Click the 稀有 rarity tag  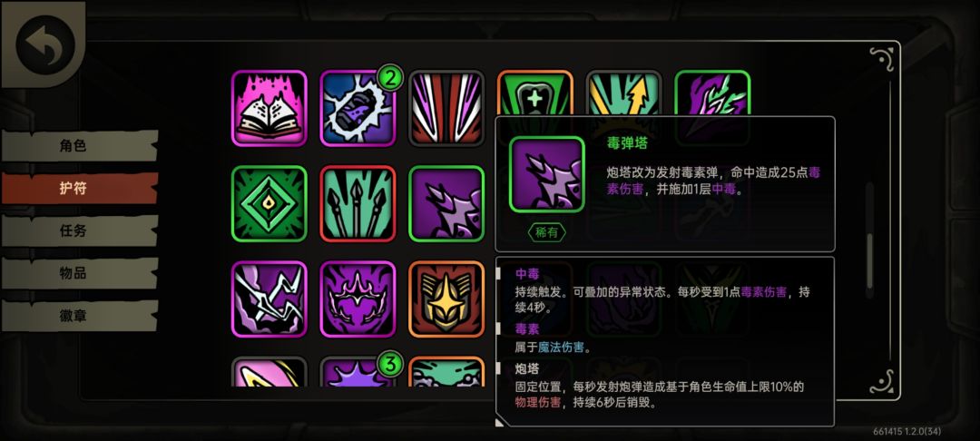pos(547,232)
